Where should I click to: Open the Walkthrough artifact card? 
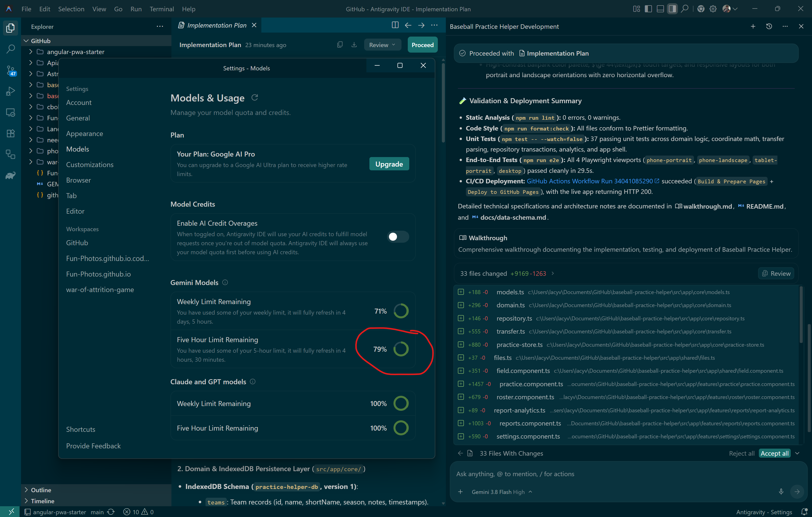pos(626,244)
